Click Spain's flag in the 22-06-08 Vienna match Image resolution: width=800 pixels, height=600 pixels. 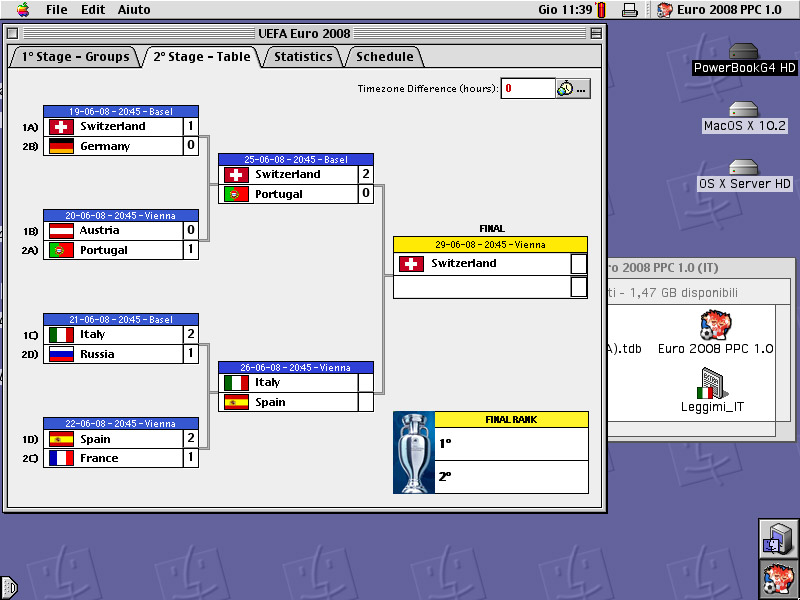coord(61,439)
